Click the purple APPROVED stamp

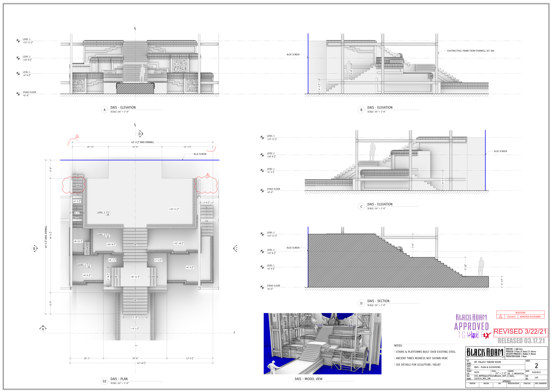(x=471, y=326)
